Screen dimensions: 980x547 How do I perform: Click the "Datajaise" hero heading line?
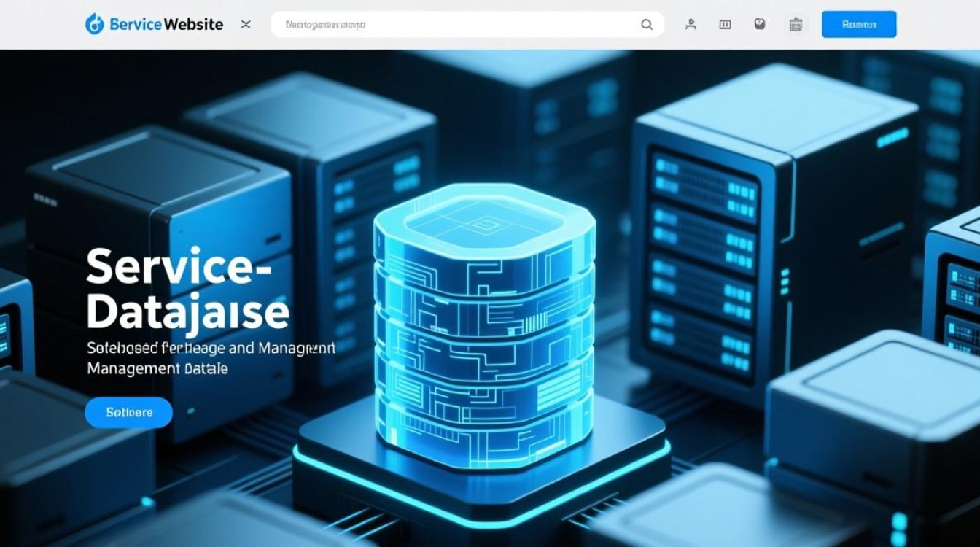tap(187, 312)
